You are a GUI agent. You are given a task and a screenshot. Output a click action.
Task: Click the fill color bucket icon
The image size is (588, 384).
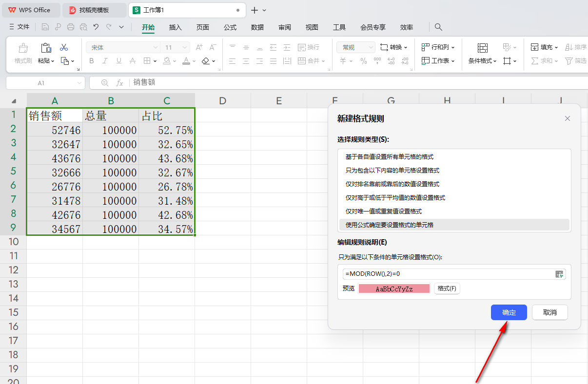coord(167,61)
